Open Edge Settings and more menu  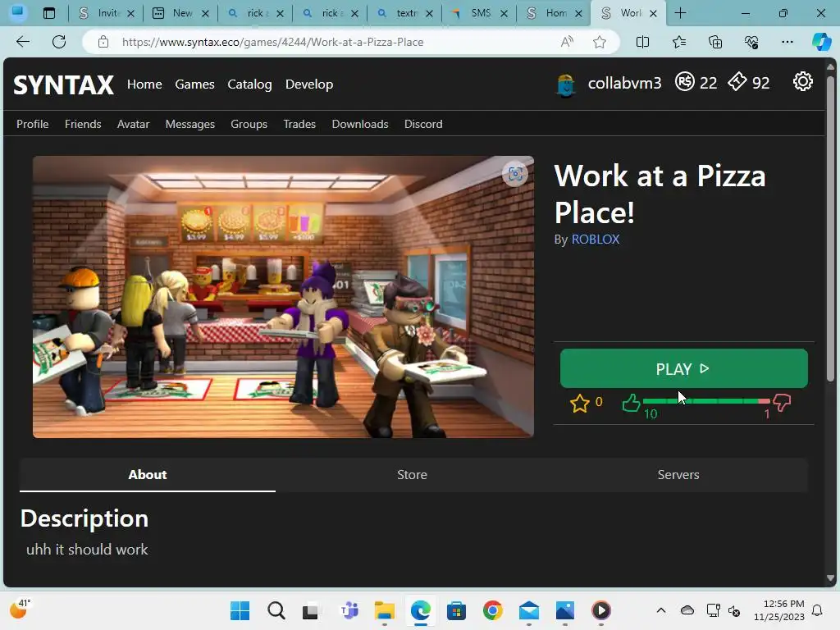tap(787, 42)
